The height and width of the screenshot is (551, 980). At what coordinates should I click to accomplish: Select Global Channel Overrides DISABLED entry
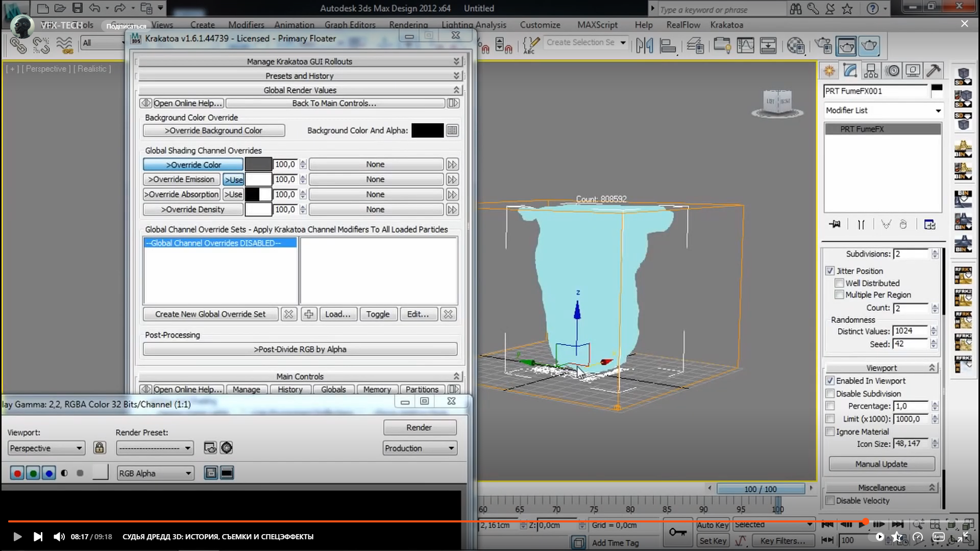(220, 243)
